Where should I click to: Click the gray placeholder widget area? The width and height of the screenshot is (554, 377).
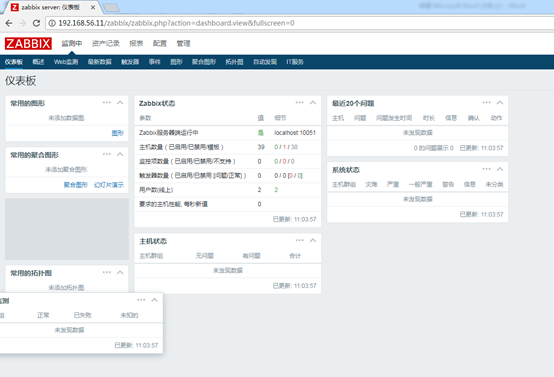(x=67, y=229)
